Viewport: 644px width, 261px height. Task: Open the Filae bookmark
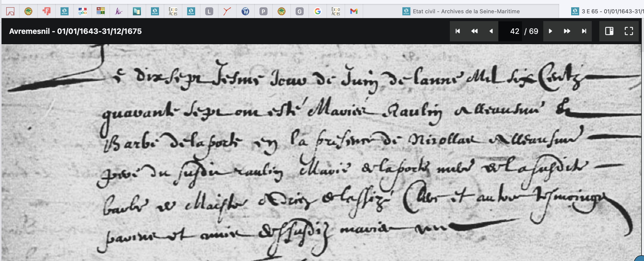point(47,11)
